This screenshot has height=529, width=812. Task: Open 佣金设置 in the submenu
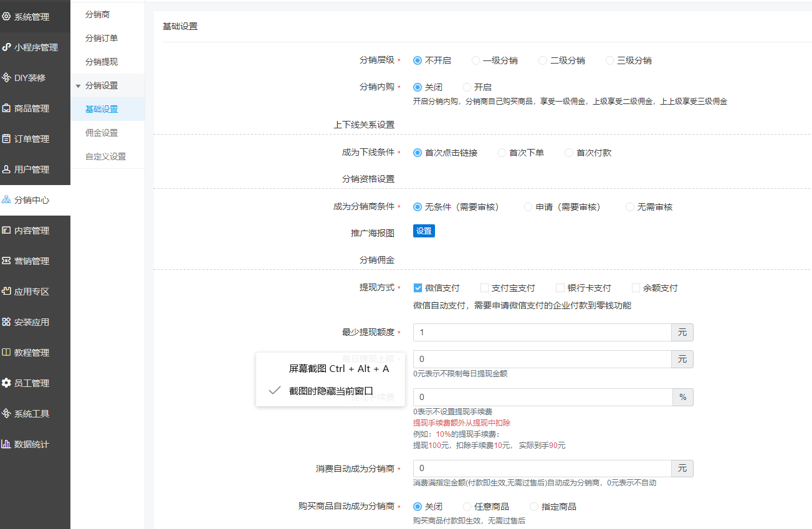(x=102, y=133)
